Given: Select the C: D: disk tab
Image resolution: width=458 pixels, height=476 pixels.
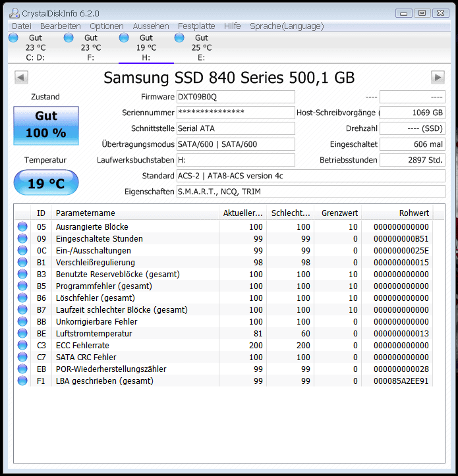Looking at the screenshot, I should 36,47.
